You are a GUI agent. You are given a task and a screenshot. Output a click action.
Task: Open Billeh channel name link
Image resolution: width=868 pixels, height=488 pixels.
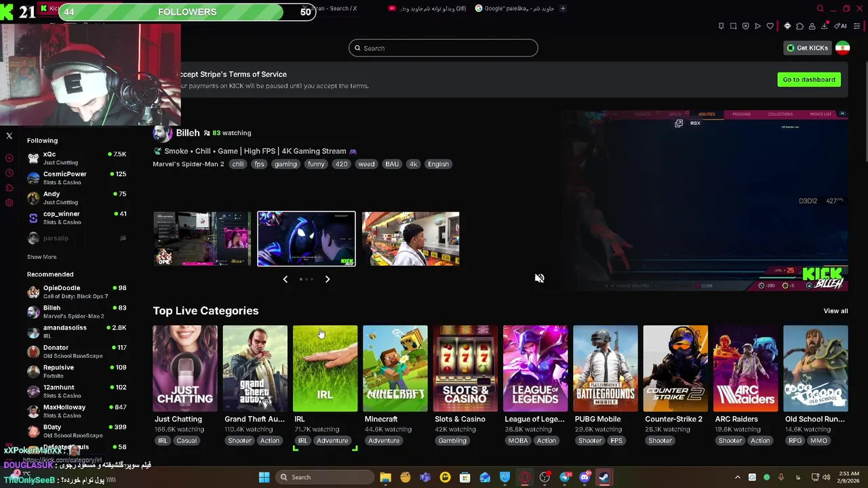[x=188, y=133]
